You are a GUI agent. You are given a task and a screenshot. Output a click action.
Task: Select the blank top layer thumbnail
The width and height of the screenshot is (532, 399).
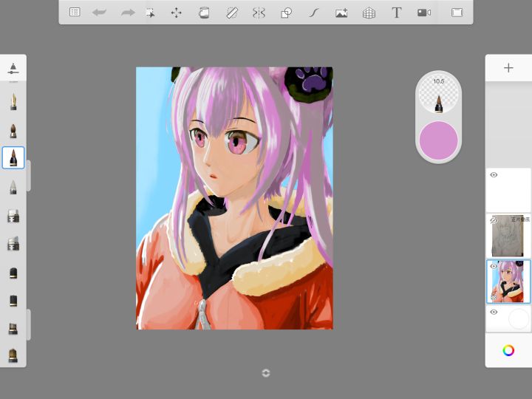508,190
